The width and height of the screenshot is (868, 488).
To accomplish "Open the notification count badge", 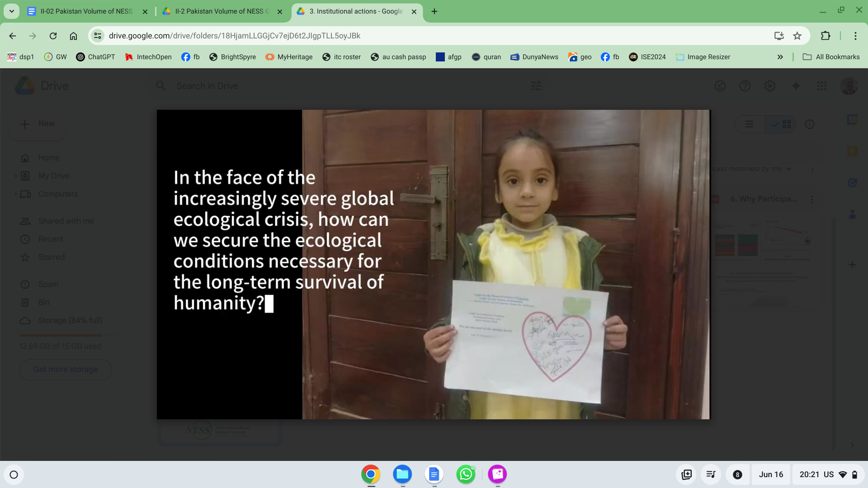I will tap(737, 474).
